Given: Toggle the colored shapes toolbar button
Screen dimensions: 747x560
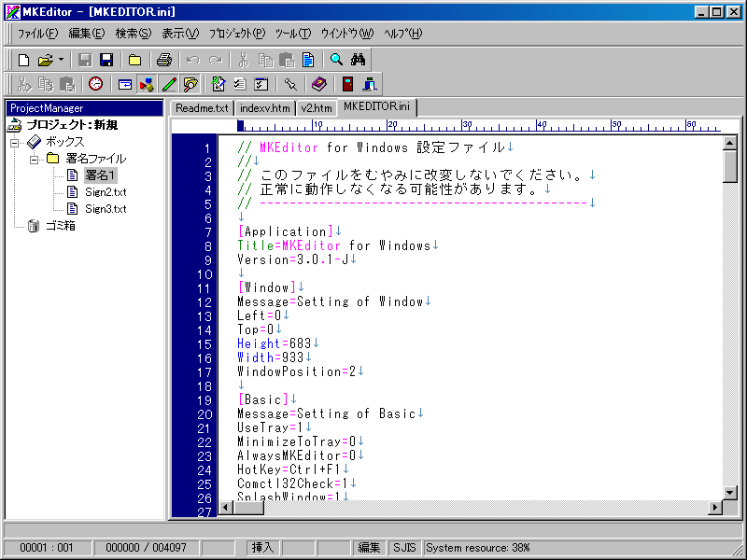Looking at the screenshot, I should 147,85.
